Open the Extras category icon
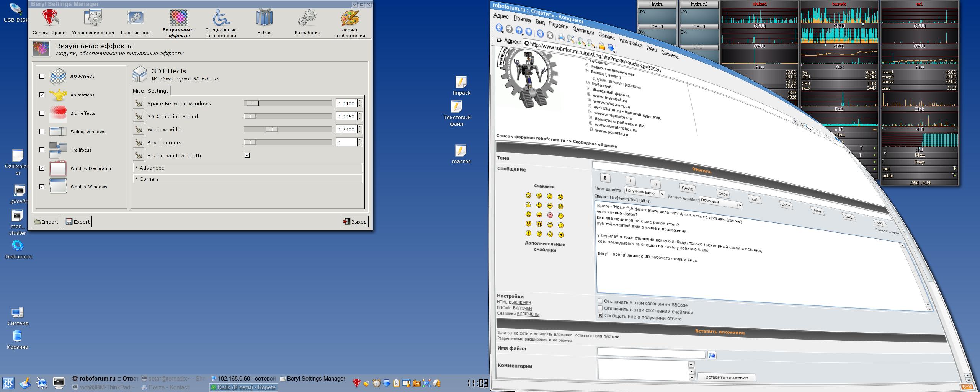Screen dimensions: 980x392 264,18
